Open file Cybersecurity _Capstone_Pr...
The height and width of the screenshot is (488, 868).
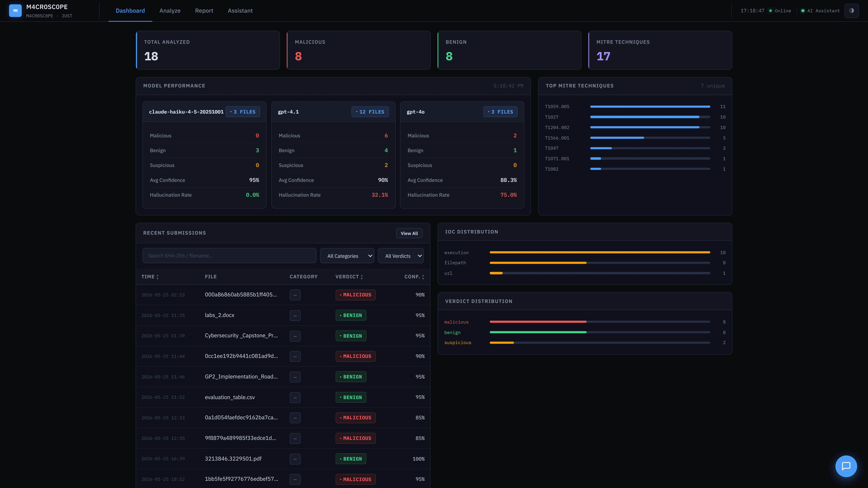(241, 336)
